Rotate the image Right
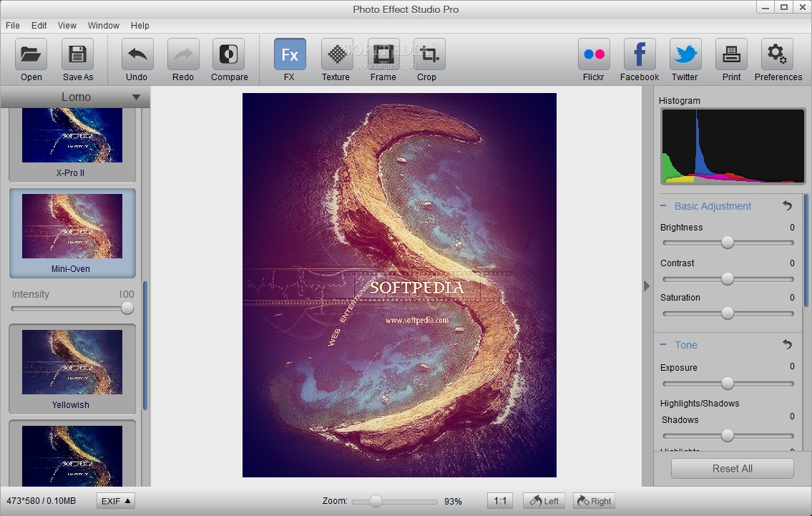Screen dimensions: 812x516 point(594,501)
